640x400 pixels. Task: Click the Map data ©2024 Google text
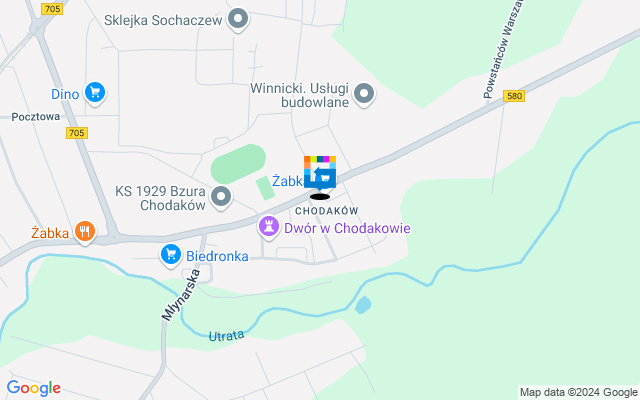(578, 393)
